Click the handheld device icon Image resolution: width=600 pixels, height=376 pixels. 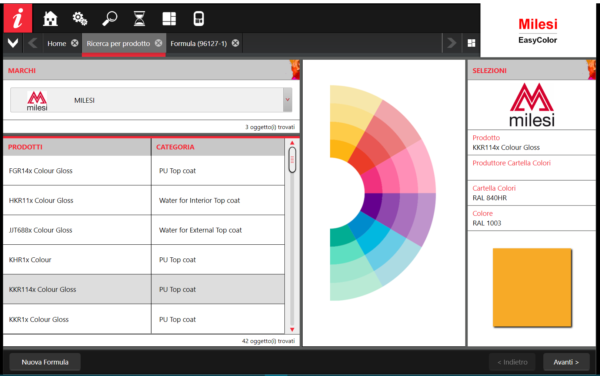[199, 18]
